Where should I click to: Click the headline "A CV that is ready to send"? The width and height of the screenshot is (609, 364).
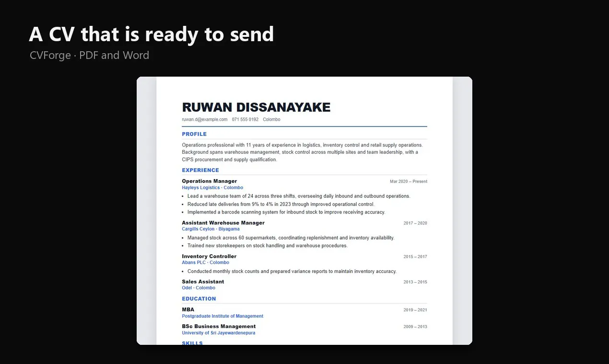click(152, 34)
